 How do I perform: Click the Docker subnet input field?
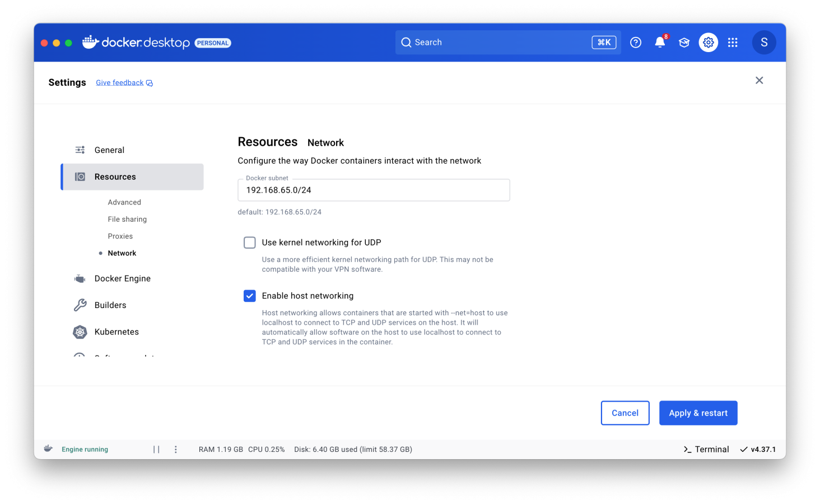coord(374,190)
